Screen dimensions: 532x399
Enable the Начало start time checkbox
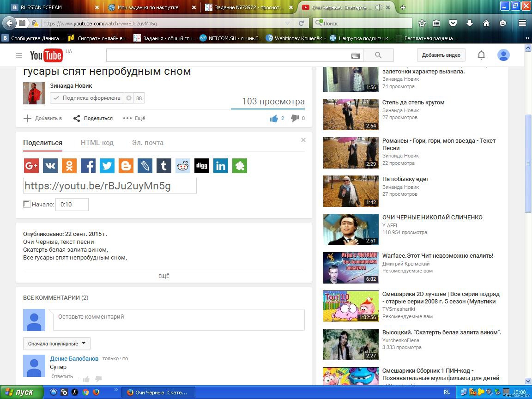[x=27, y=204]
